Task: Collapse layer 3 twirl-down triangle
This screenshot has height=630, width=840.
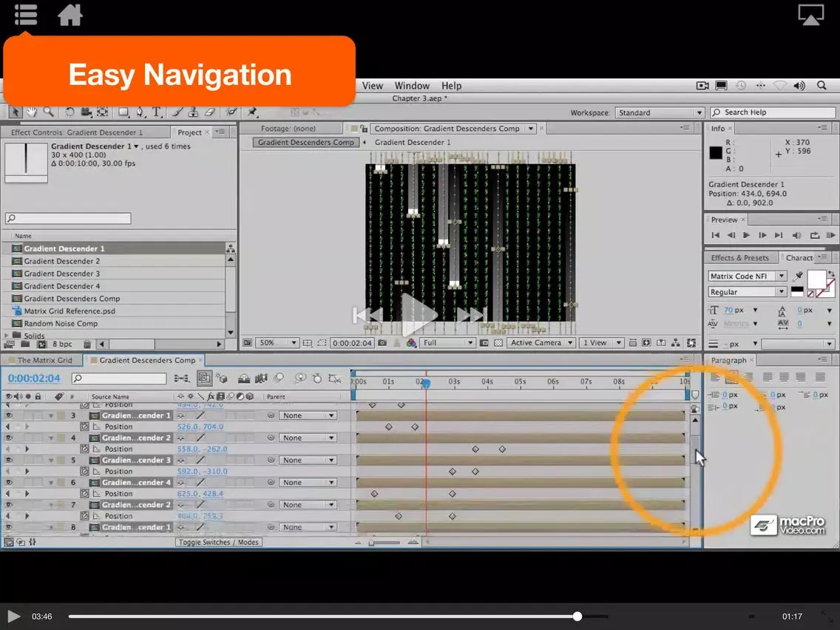Action: point(51,416)
